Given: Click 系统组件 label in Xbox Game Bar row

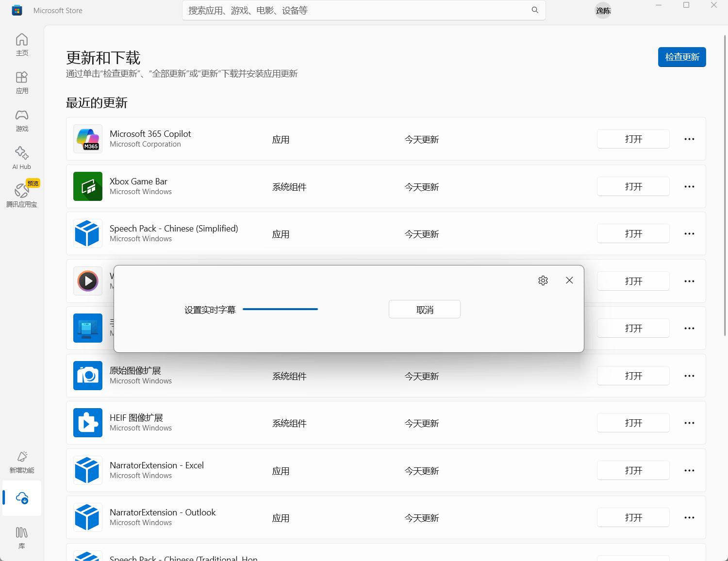Looking at the screenshot, I should pos(289,187).
